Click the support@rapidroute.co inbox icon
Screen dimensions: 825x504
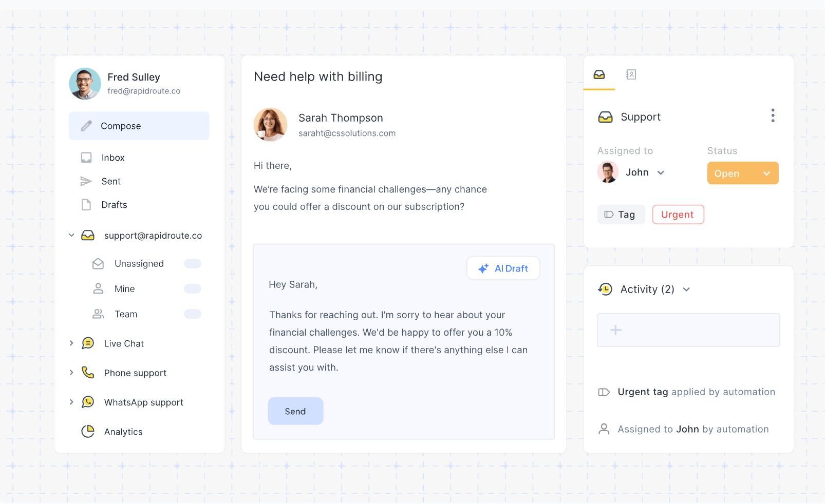(88, 236)
